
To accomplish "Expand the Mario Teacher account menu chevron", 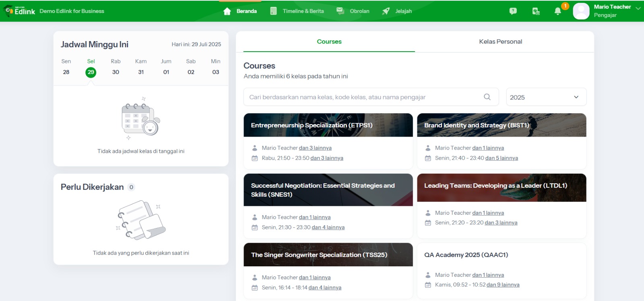I will (x=638, y=8).
